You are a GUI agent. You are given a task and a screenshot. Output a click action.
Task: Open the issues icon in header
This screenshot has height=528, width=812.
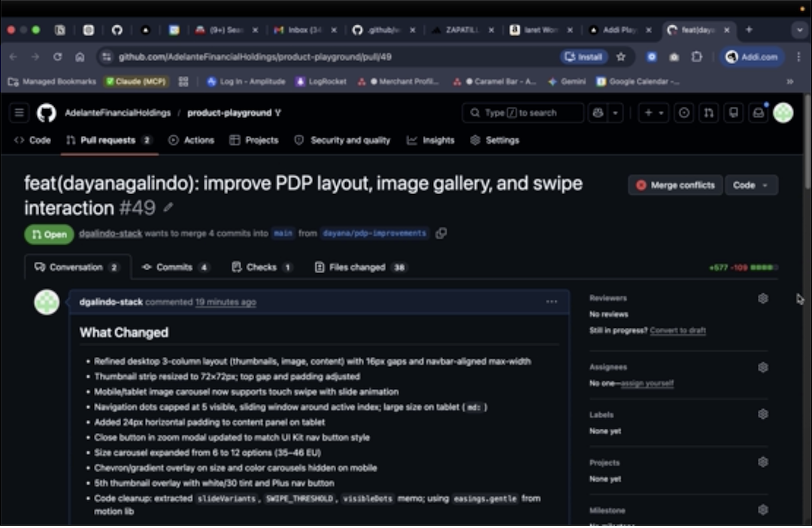683,112
